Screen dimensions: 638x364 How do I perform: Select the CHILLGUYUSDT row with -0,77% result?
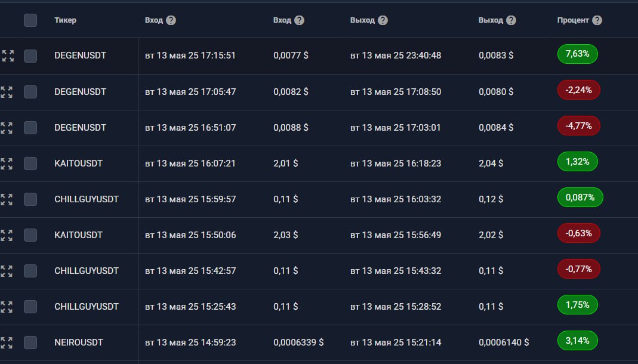tap(30, 271)
